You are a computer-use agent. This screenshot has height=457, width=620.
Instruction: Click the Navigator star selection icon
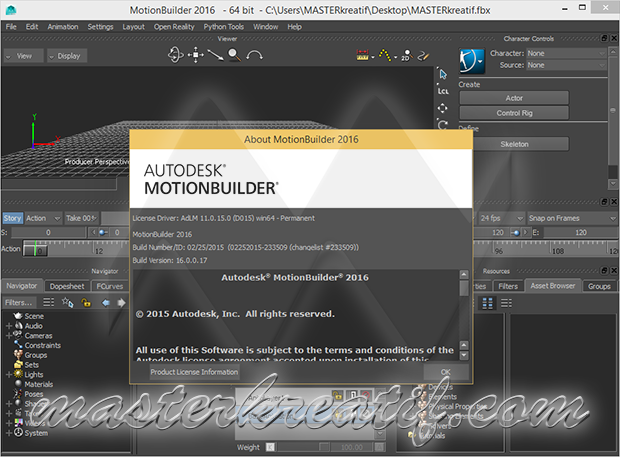(67, 302)
